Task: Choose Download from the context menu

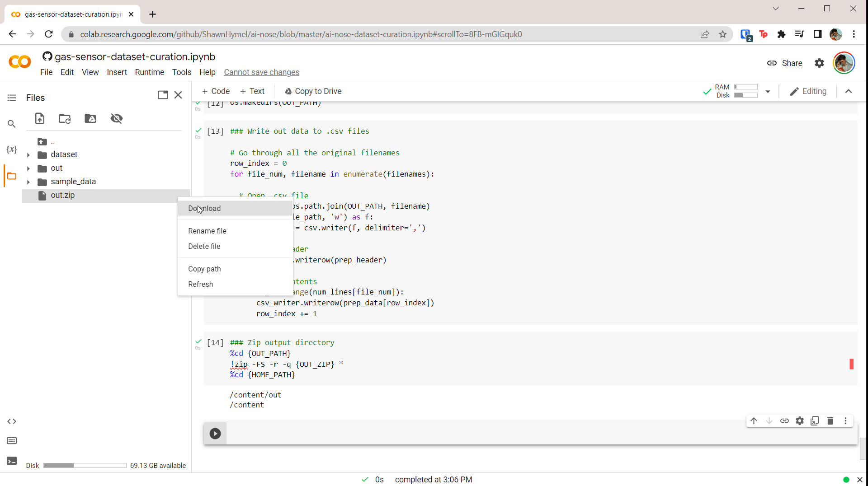Action: point(204,209)
